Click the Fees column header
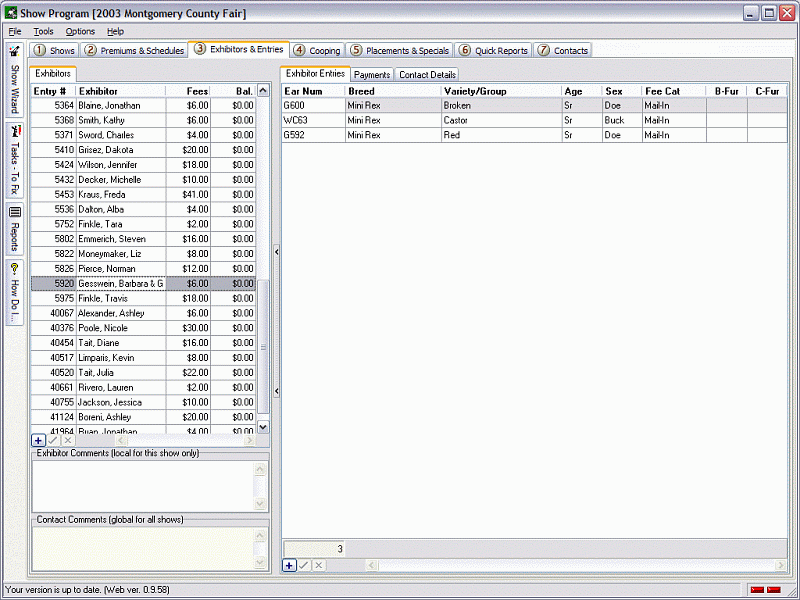Viewport: 800px width, 600px height. click(x=188, y=91)
